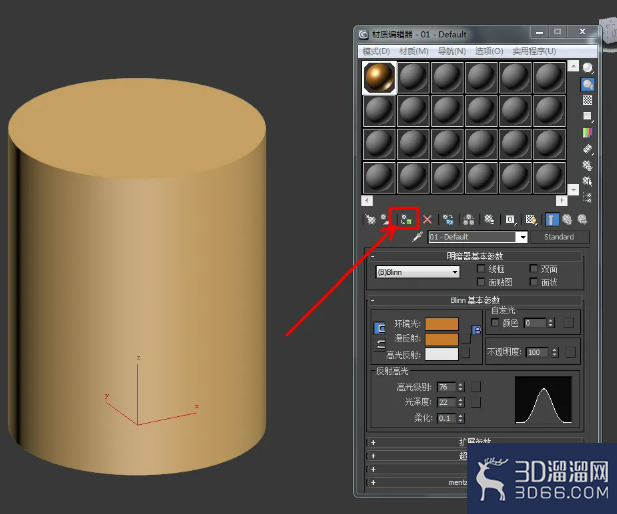Toggle Show End Result icon

(x=552, y=219)
